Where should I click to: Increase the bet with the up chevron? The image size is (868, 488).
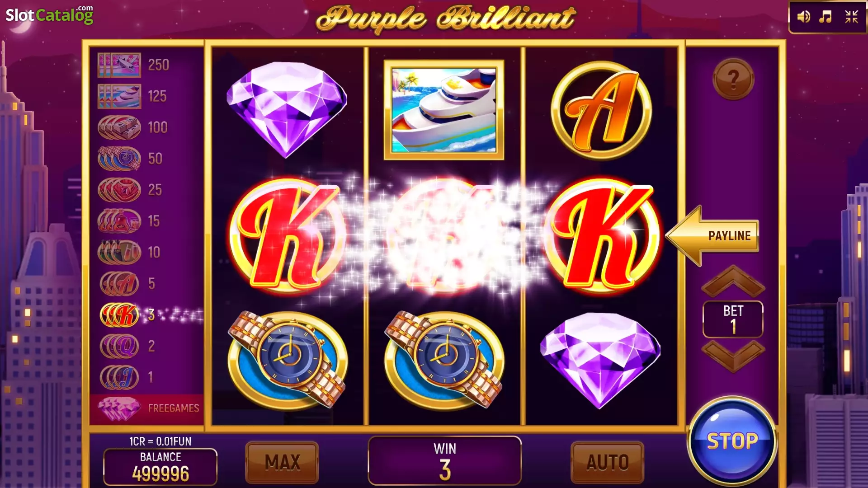tap(733, 281)
